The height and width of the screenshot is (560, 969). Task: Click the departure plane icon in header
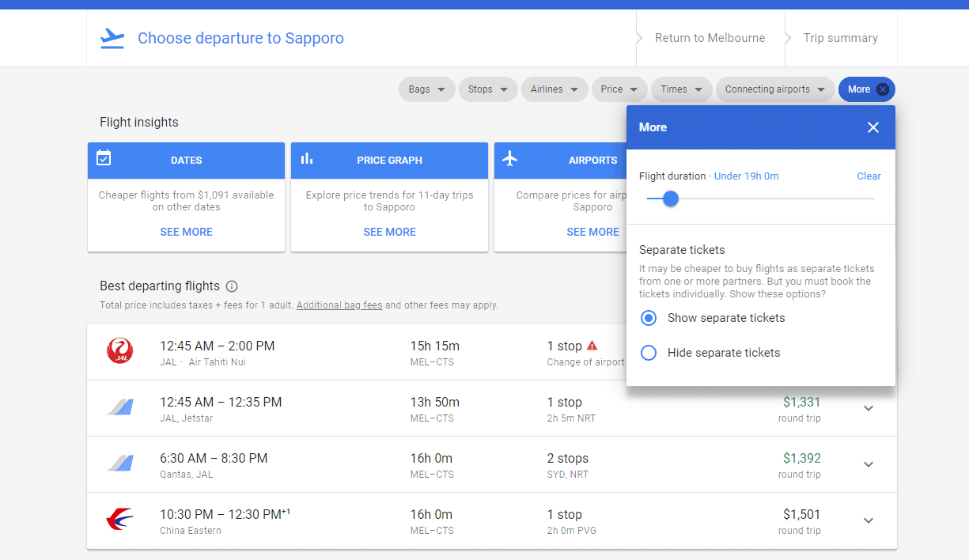click(x=112, y=38)
